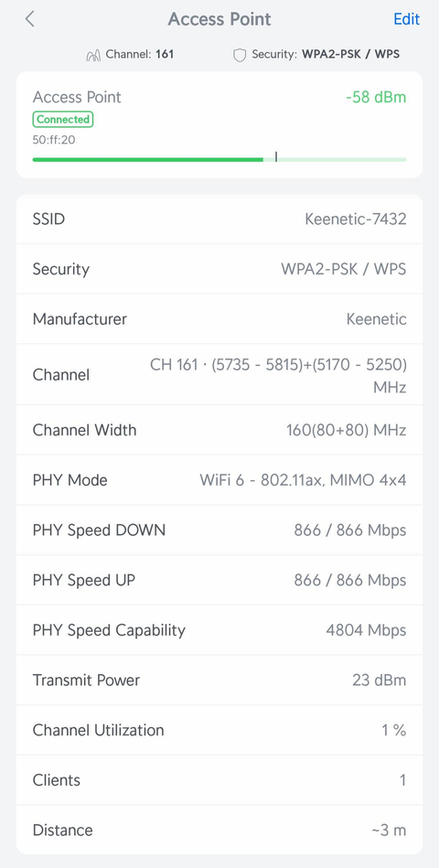Select the Channel CH 161 frequency row

pos(219,375)
